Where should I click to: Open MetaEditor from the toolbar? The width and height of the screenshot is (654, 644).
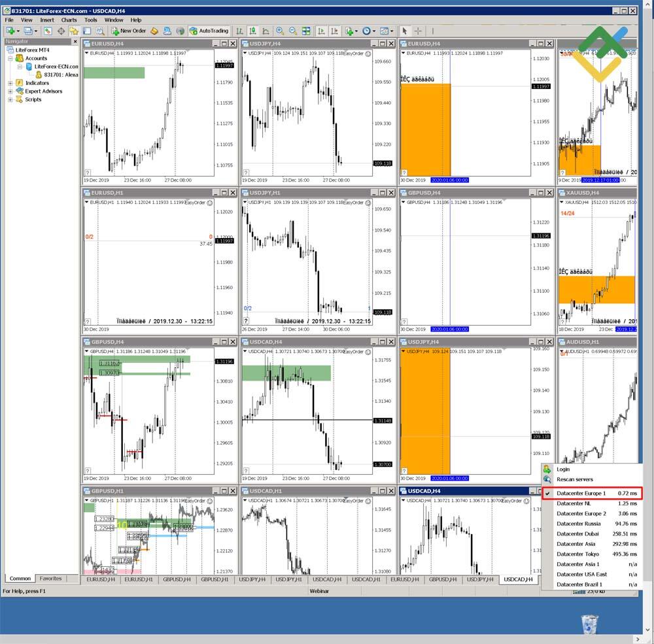[x=155, y=31]
